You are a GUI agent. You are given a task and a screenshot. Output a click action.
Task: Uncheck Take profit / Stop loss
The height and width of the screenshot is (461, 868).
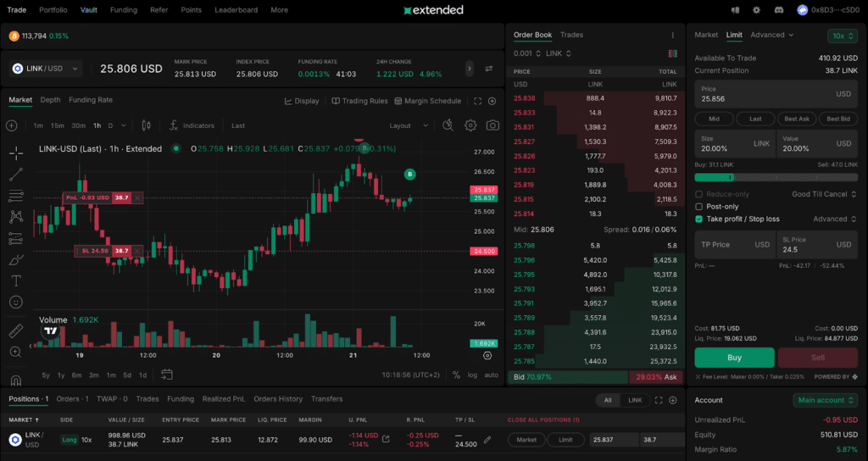pos(698,219)
